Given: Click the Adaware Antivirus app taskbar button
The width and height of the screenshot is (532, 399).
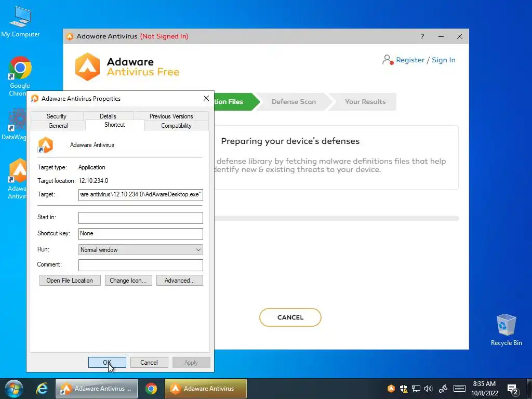Looking at the screenshot, I should (x=206, y=389).
